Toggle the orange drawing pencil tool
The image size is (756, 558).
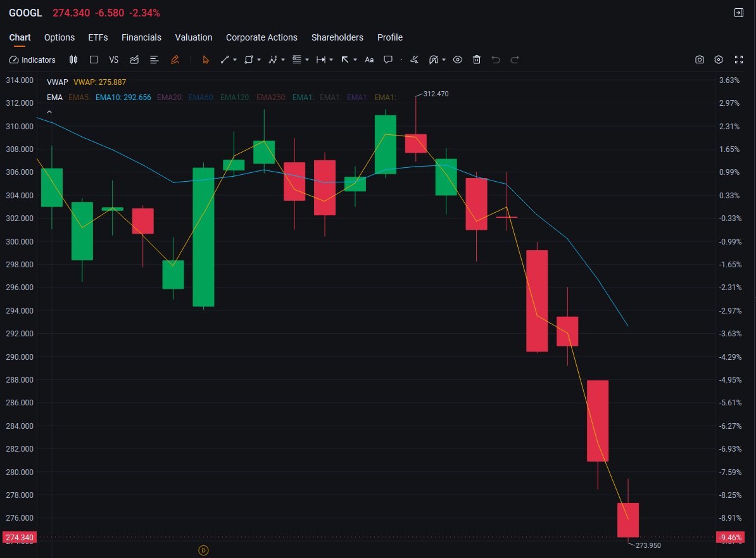(x=175, y=60)
